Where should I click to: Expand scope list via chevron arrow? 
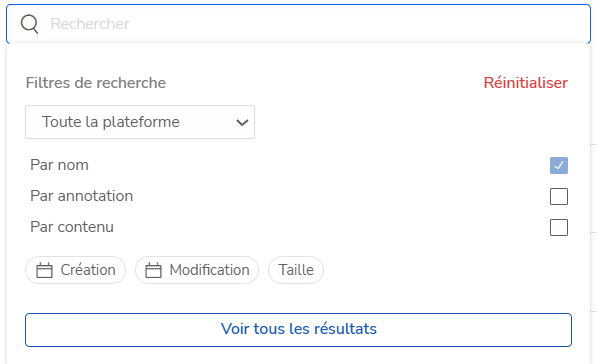coord(242,123)
